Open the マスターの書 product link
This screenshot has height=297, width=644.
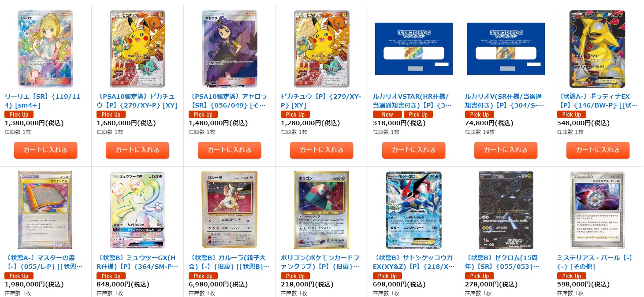43,262
